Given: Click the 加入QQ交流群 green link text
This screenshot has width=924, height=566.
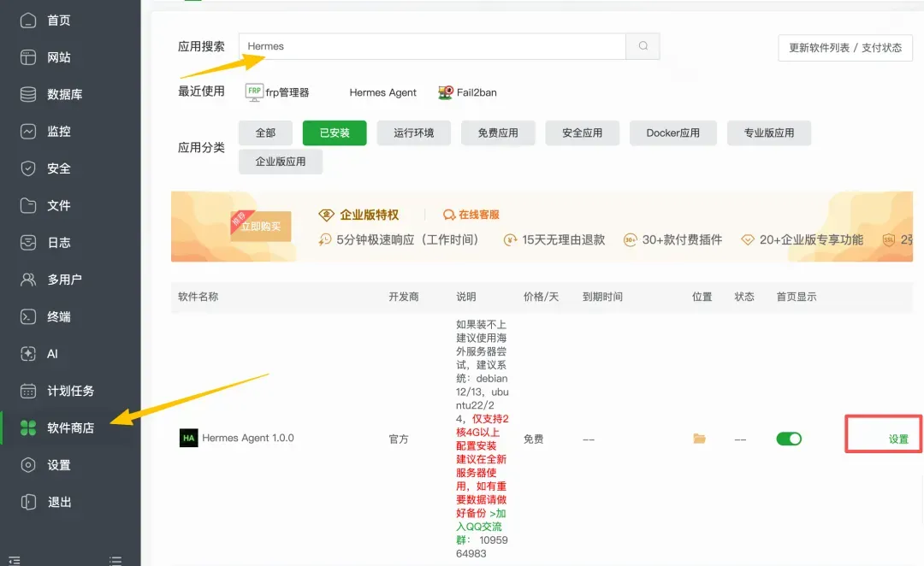Looking at the screenshot, I should click(480, 526).
